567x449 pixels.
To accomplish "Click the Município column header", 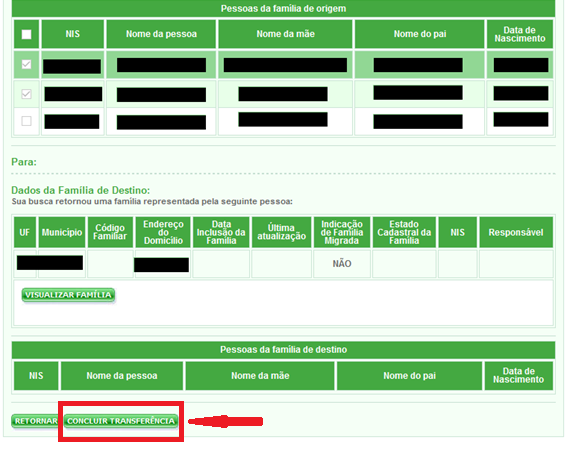I will pos(62,232).
